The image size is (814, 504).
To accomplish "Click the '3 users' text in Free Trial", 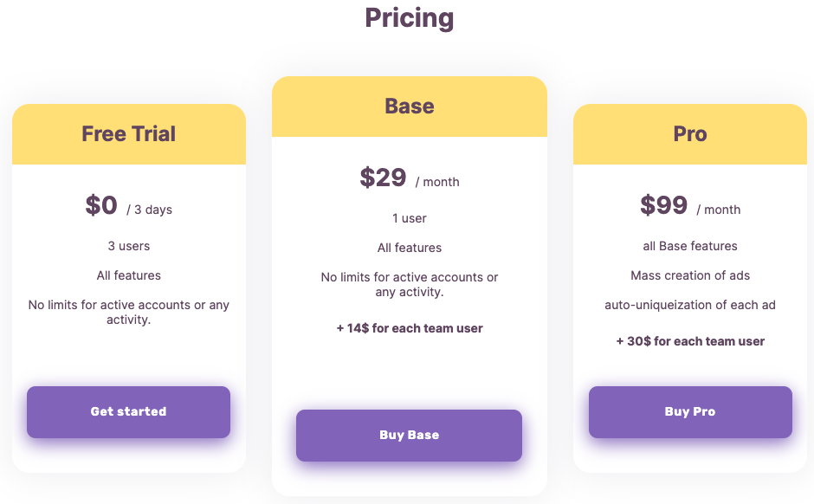I will click(x=129, y=246).
